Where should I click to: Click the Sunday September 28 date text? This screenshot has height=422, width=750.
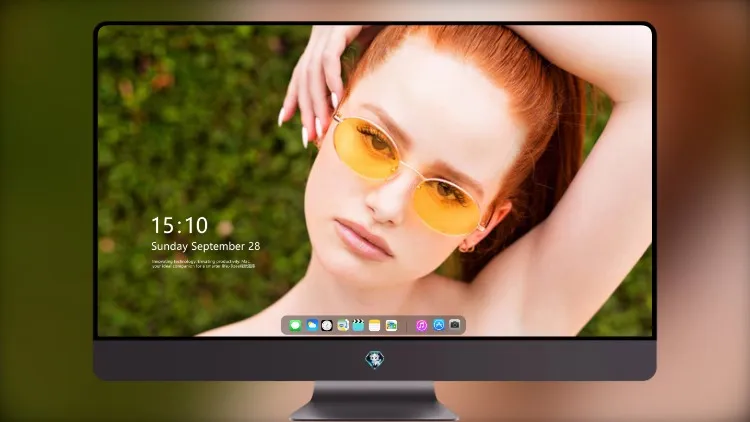(206, 246)
